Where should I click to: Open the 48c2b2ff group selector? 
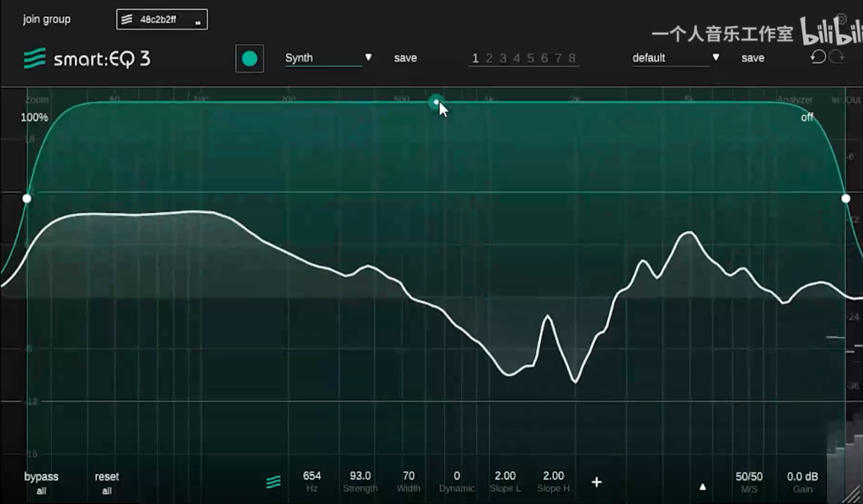coord(162,19)
